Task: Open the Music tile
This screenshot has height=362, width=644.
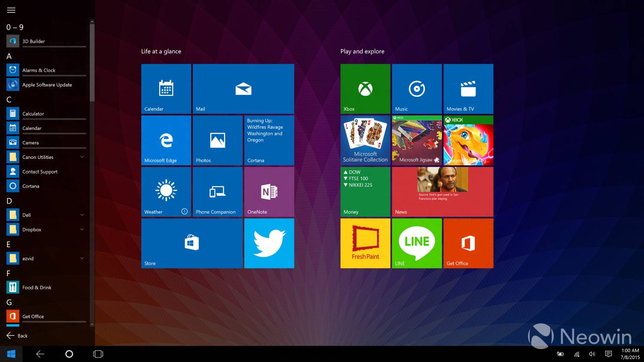Action: (417, 89)
